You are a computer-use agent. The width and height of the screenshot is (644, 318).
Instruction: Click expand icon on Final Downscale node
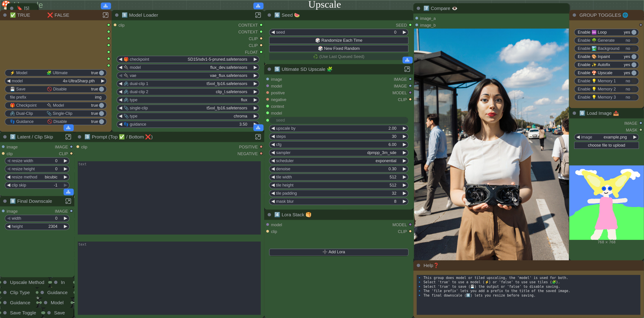[68, 201]
